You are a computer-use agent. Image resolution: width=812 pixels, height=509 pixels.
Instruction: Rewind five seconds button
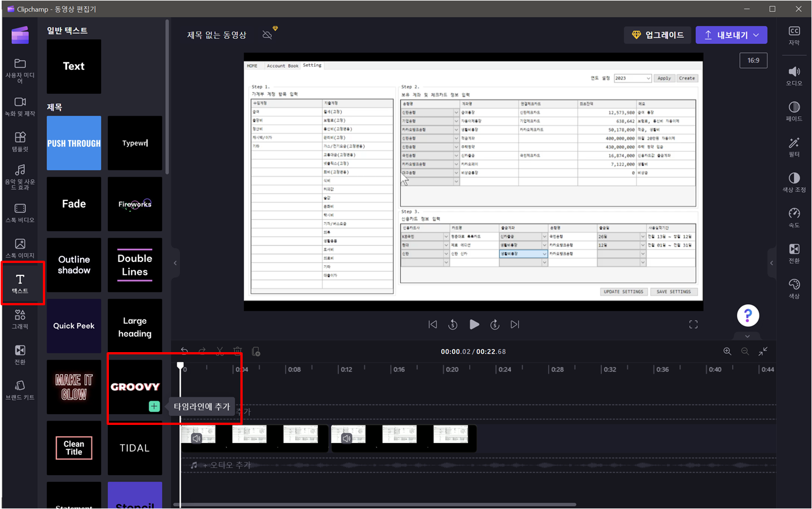(453, 324)
